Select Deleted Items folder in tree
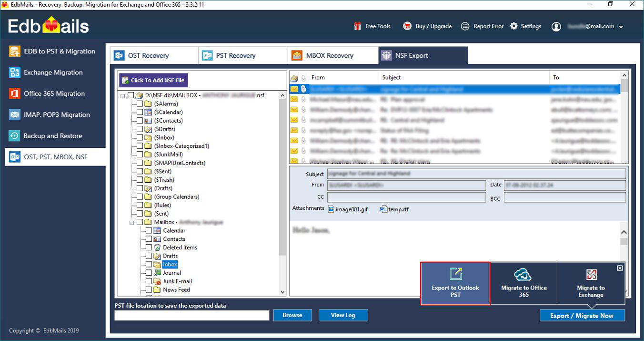 [x=180, y=248]
